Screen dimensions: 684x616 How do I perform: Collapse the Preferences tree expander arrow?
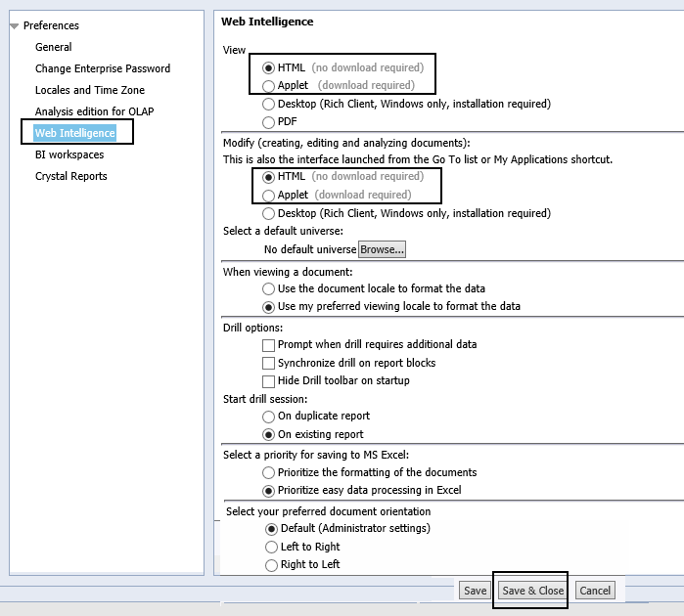tap(14, 25)
